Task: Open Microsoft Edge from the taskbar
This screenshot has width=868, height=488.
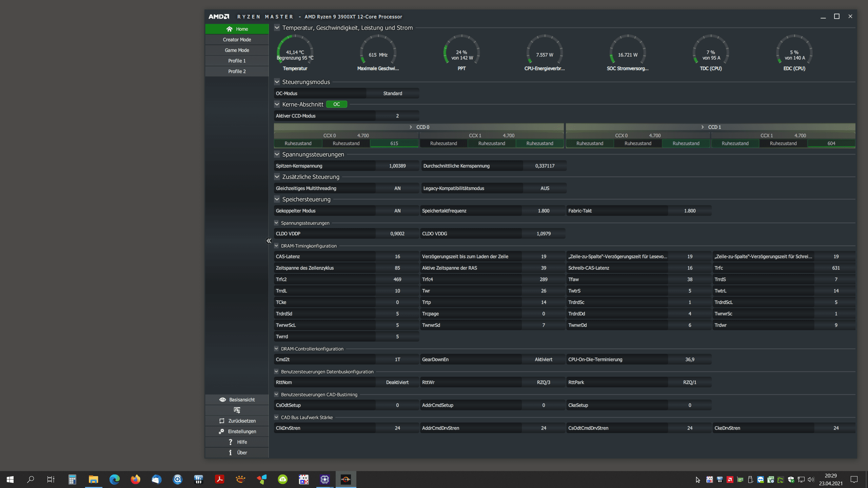Action: click(115, 479)
